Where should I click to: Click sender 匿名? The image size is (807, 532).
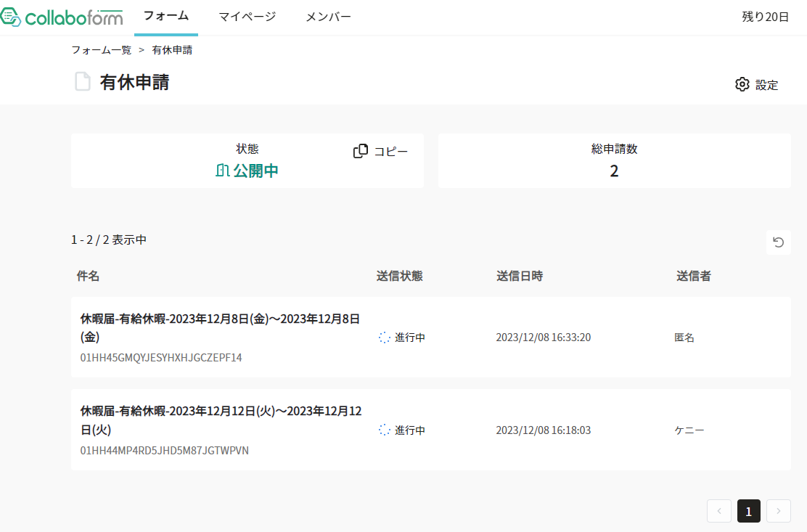[x=684, y=337]
